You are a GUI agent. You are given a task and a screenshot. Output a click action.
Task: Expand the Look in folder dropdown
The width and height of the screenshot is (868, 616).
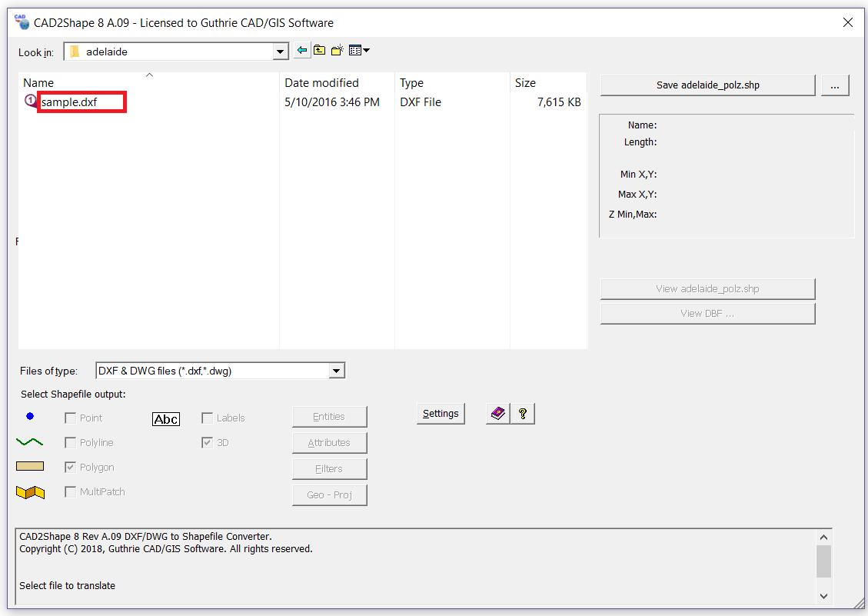click(281, 52)
